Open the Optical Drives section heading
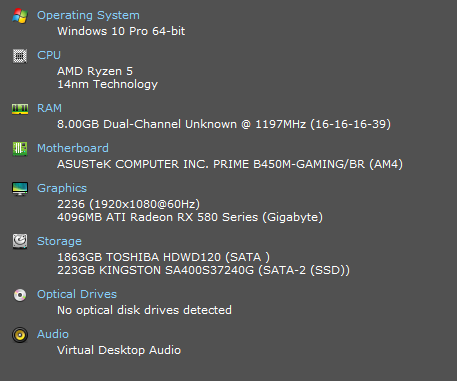This screenshot has width=457, height=381. click(x=77, y=294)
